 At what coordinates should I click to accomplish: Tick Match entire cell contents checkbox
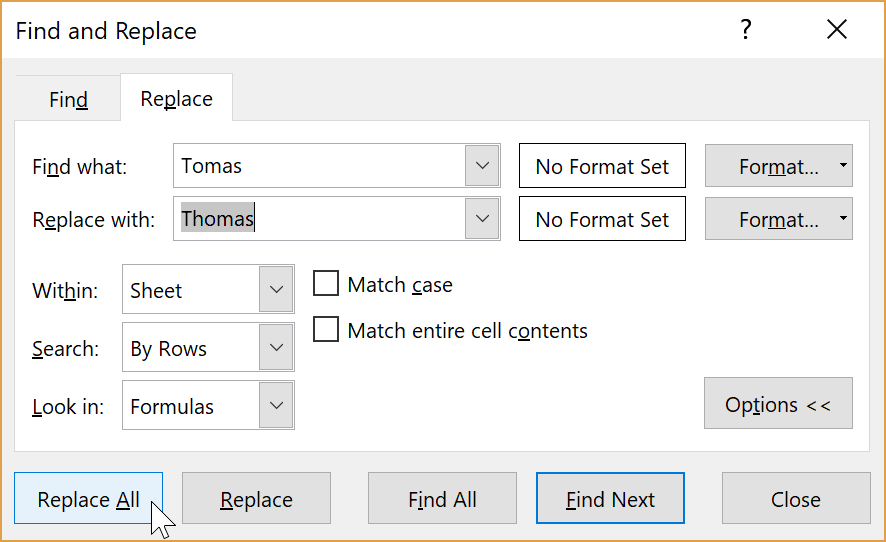coord(326,329)
